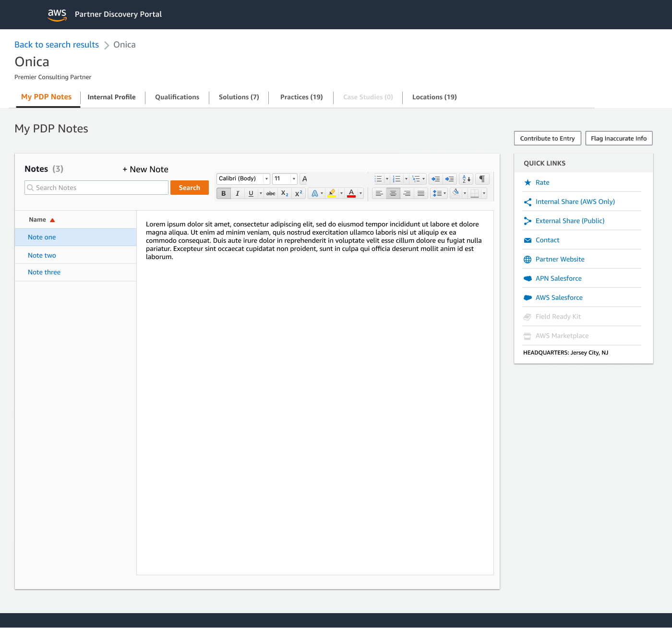This screenshot has height=628, width=672.
Task: Insert a numbered list
Action: (x=396, y=179)
